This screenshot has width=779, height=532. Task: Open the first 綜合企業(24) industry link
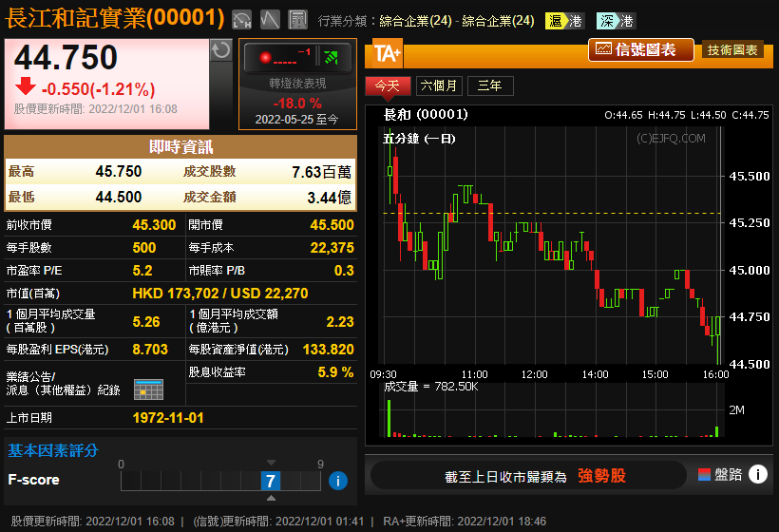(416, 21)
